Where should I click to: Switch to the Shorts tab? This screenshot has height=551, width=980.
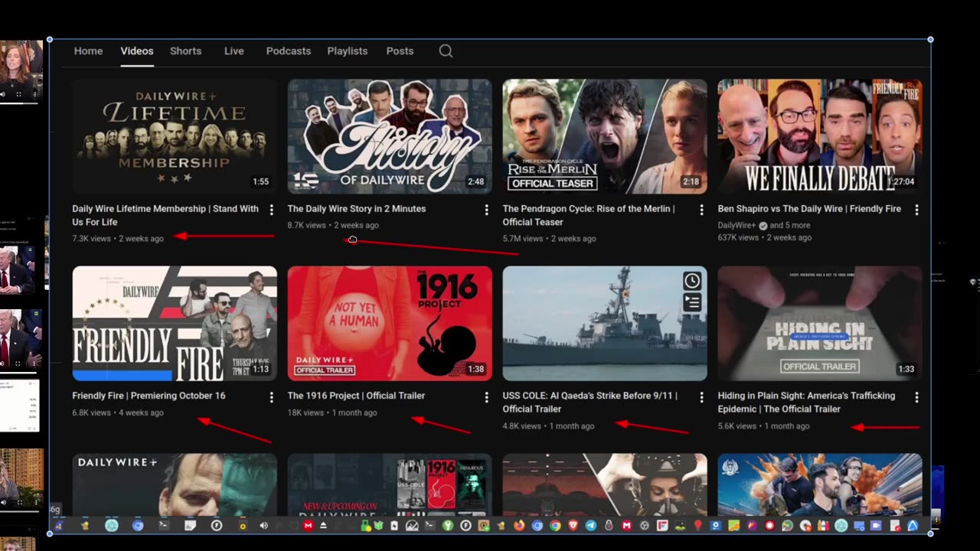point(185,51)
